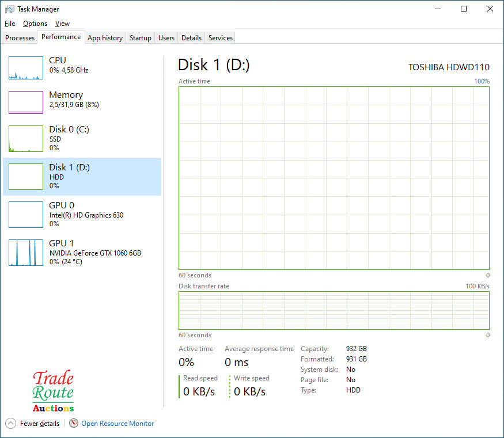Screen dimensions: 504x438
Task: Go to the Startup tab
Action: point(140,38)
